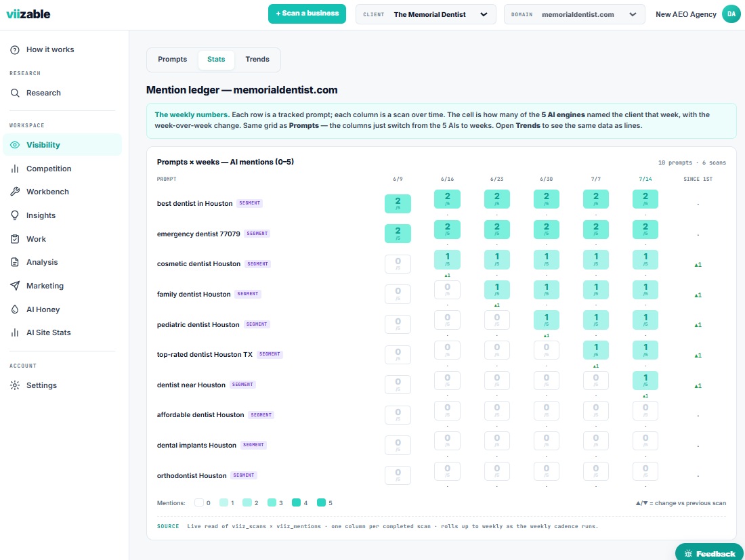Viewport: 745px width, 560px height.
Task: Click the SINCE 1ST column header
Action: (698, 179)
